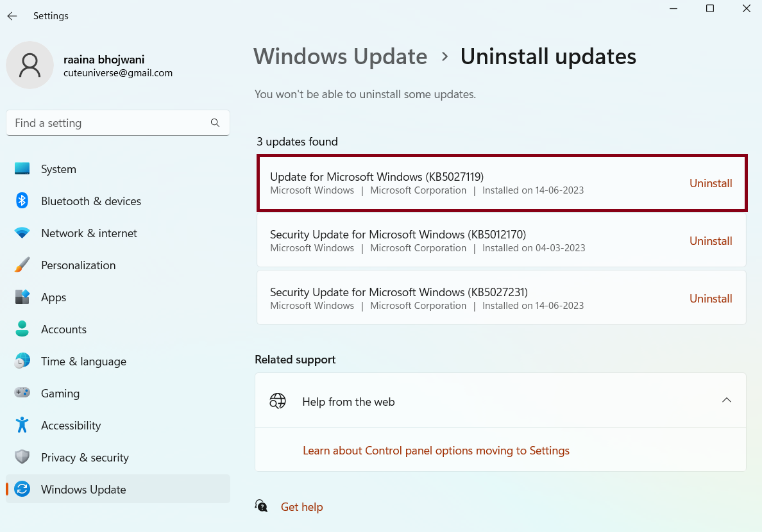Viewport: 762px width, 532px height.
Task: Open the Accounts settings page
Action: click(63, 329)
